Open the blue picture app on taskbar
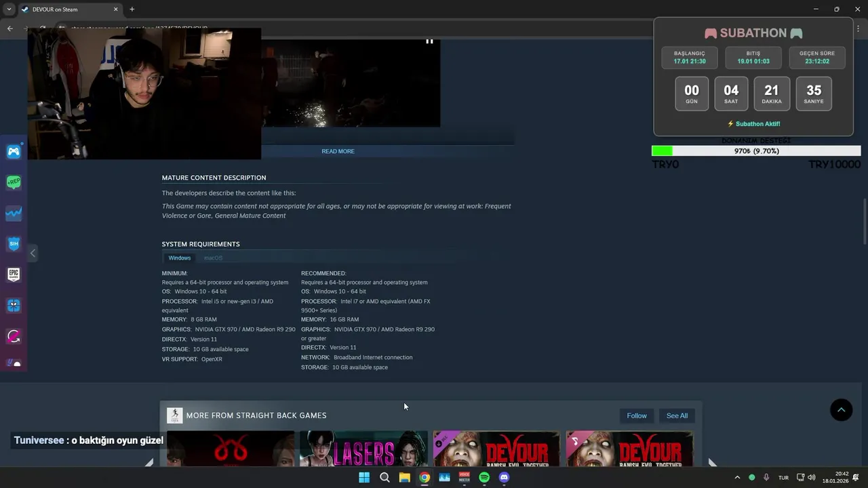The height and width of the screenshot is (488, 868). point(444,477)
